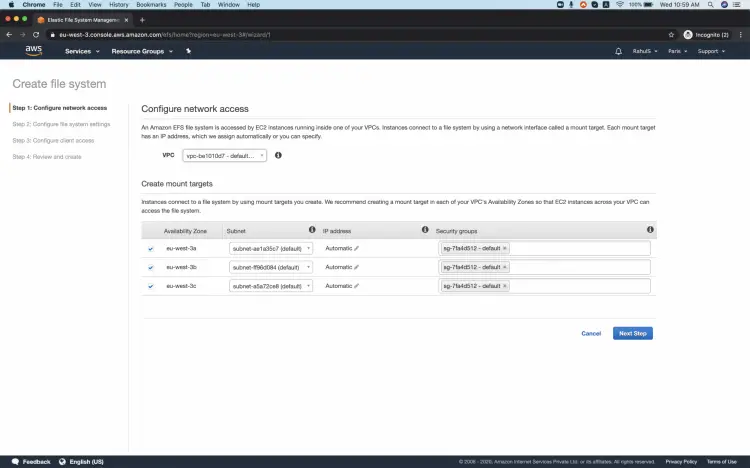The width and height of the screenshot is (750, 468).
Task: Click the Cancel link
Action: (x=591, y=334)
